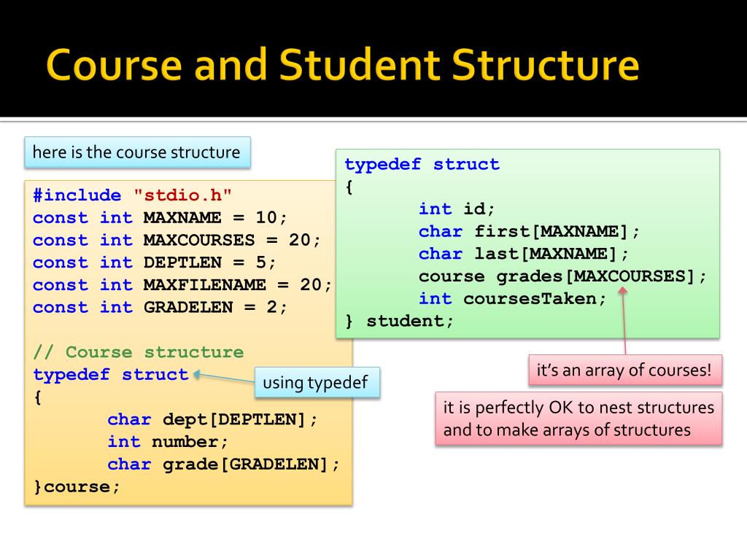Screen dimensions: 747x560
Task: Select the 'using typedef' callout
Action: [x=317, y=382]
